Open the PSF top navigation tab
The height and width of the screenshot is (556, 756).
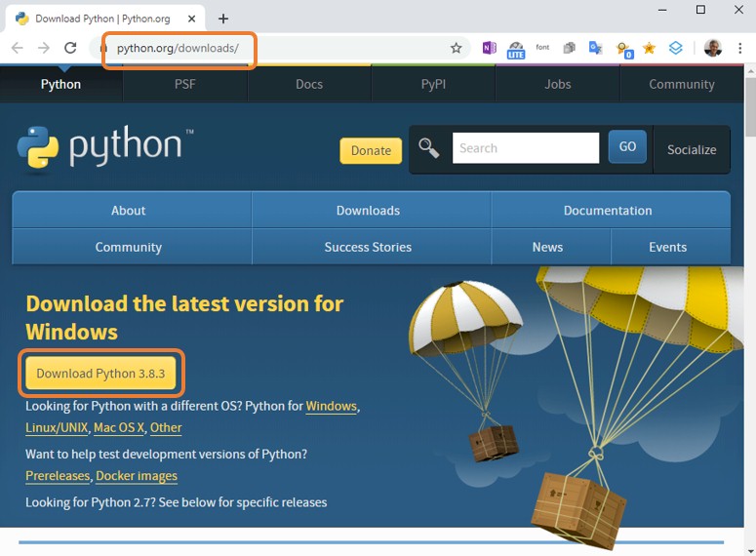(185, 85)
